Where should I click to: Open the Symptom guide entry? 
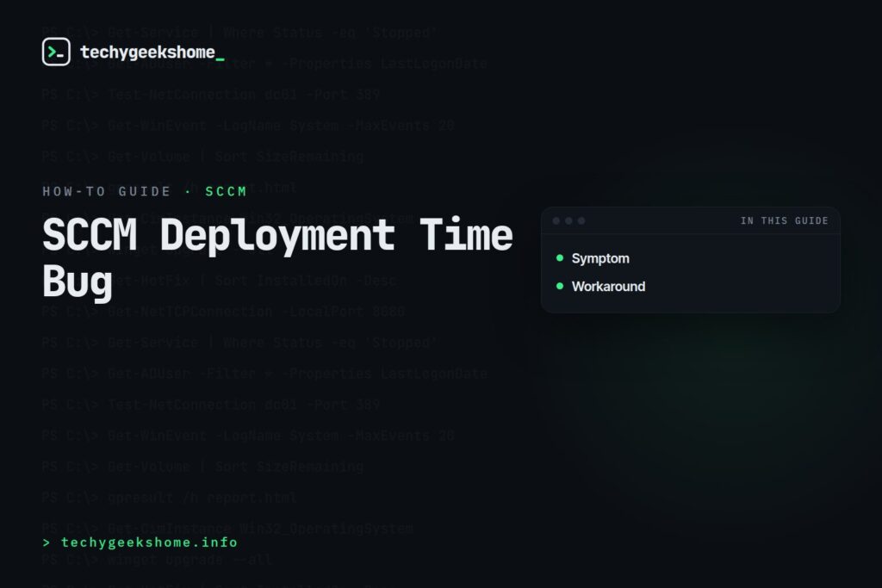pyautogui.click(x=600, y=258)
